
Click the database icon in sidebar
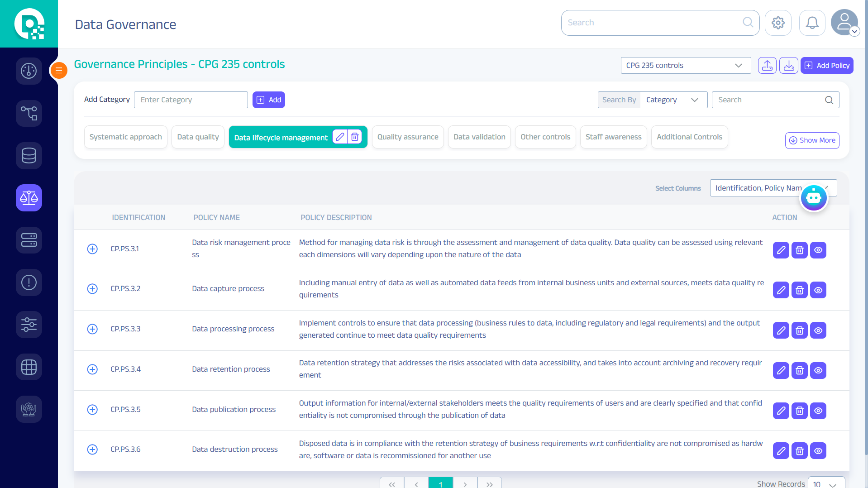(29, 156)
